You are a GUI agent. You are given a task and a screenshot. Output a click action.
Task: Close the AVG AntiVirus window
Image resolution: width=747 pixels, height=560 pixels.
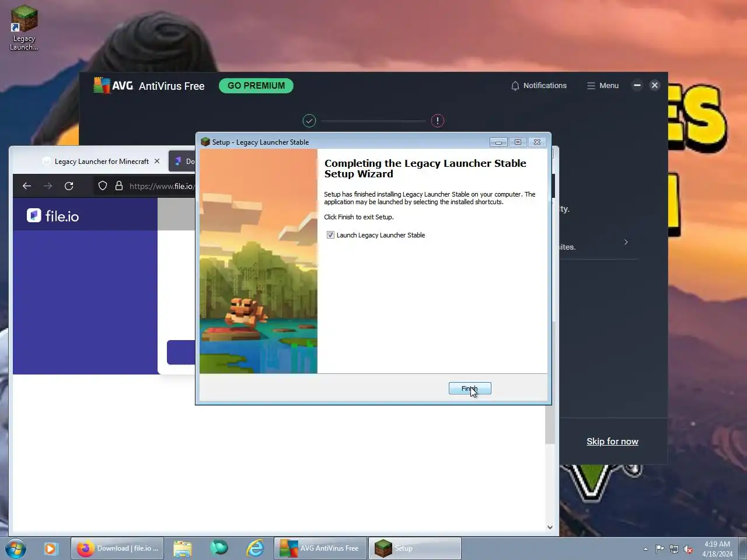point(655,85)
